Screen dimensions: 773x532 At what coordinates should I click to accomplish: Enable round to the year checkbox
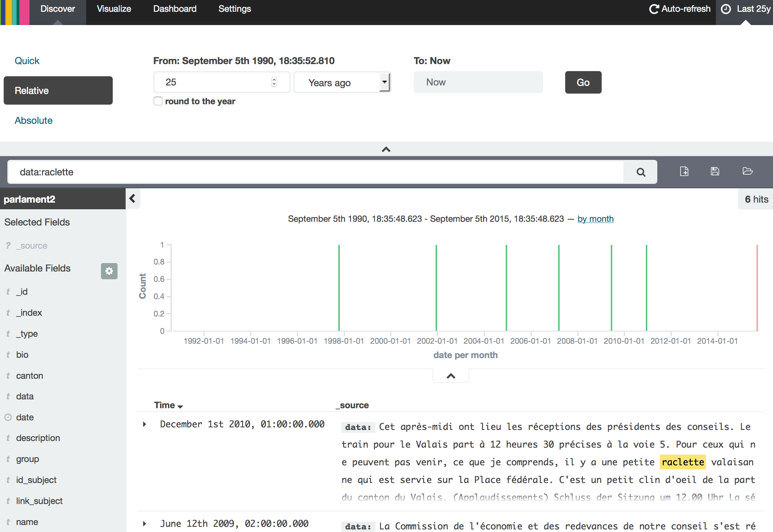pyautogui.click(x=158, y=101)
